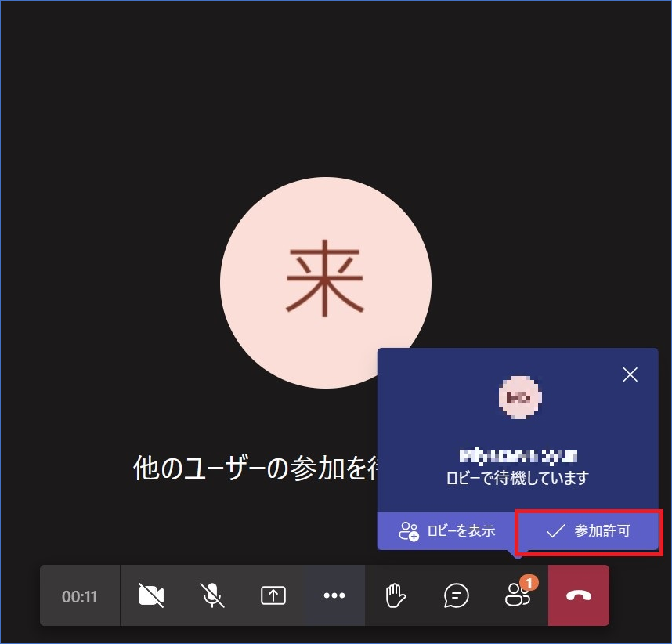Show the participants list
The width and height of the screenshot is (672, 644).
pyautogui.click(x=516, y=597)
